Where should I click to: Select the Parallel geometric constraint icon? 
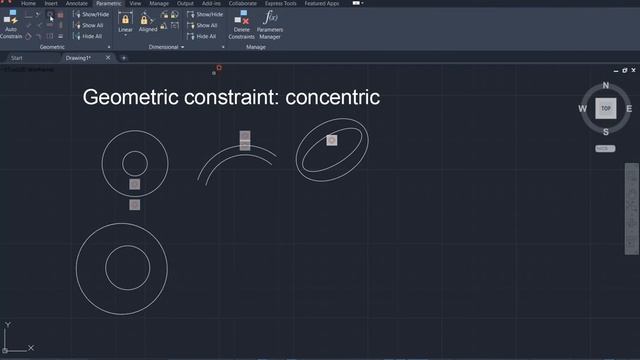tap(28, 25)
